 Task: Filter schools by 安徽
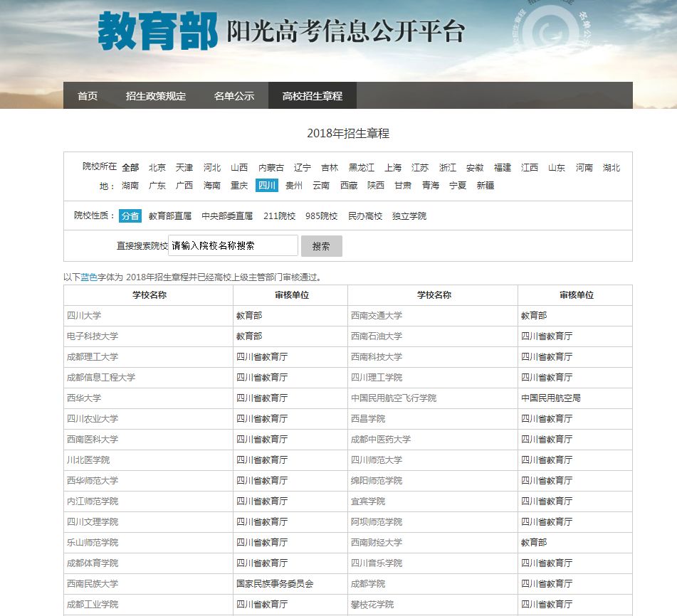(475, 167)
